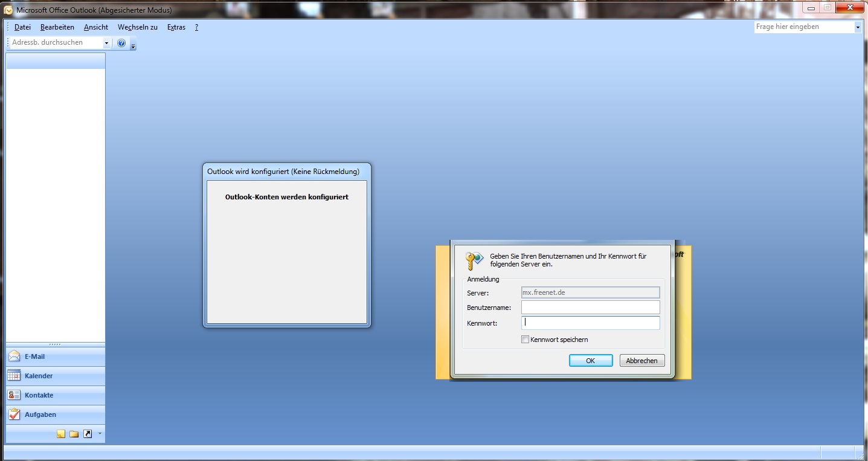Switch to Aufgaben in navigation pane

click(x=56, y=414)
